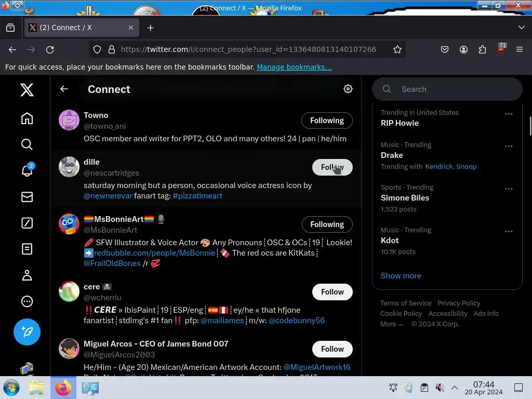Open Terms of Service footer link
The width and height of the screenshot is (532, 399).
click(406, 303)
